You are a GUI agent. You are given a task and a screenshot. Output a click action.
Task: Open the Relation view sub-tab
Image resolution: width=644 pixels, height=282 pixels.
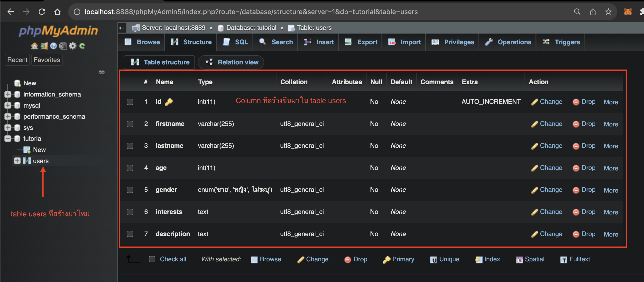pyautogui.click(x=231, y=62)
